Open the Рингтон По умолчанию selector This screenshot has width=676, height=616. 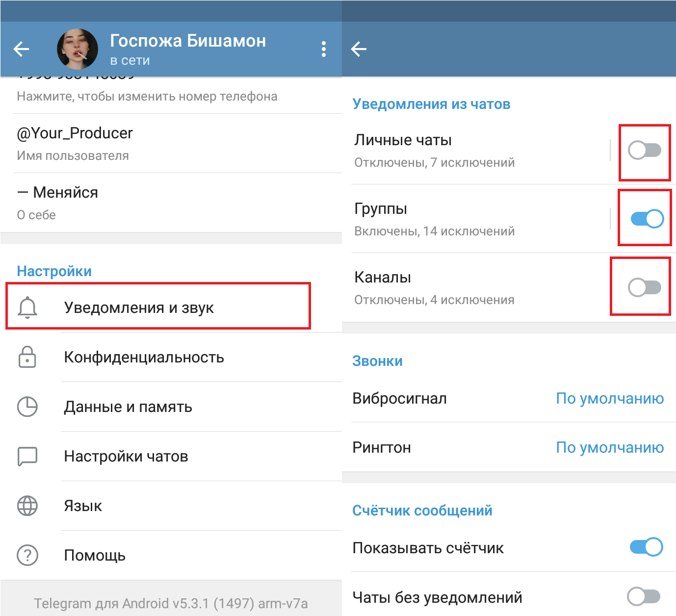(609, 447)
